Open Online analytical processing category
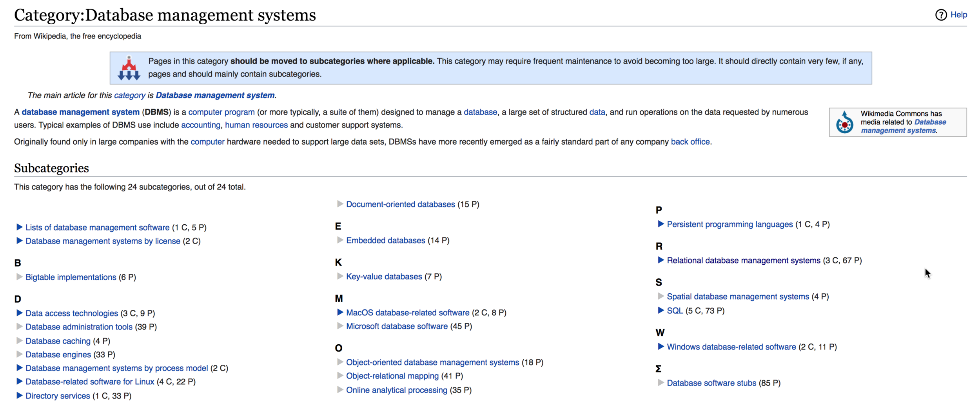 coord(397,390)
